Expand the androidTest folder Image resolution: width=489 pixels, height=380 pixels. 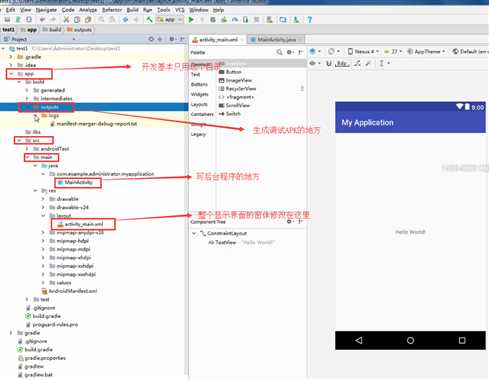pos(27,149)
